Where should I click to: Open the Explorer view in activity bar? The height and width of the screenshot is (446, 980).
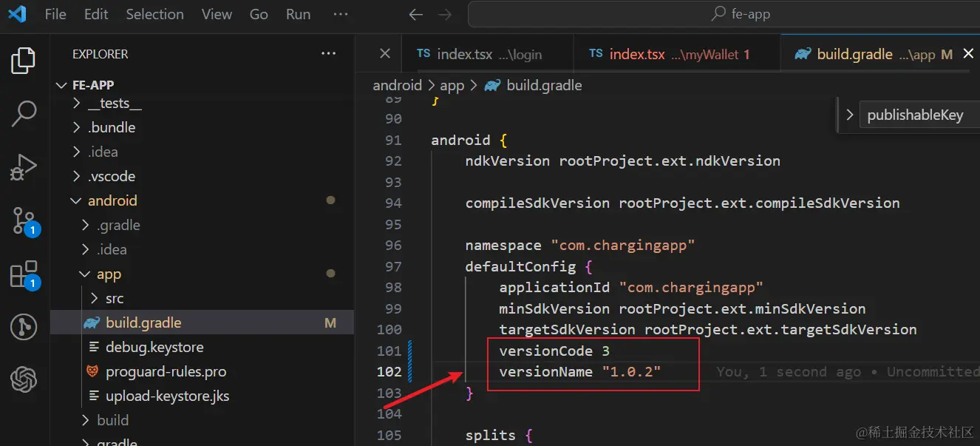pos(24,61)
